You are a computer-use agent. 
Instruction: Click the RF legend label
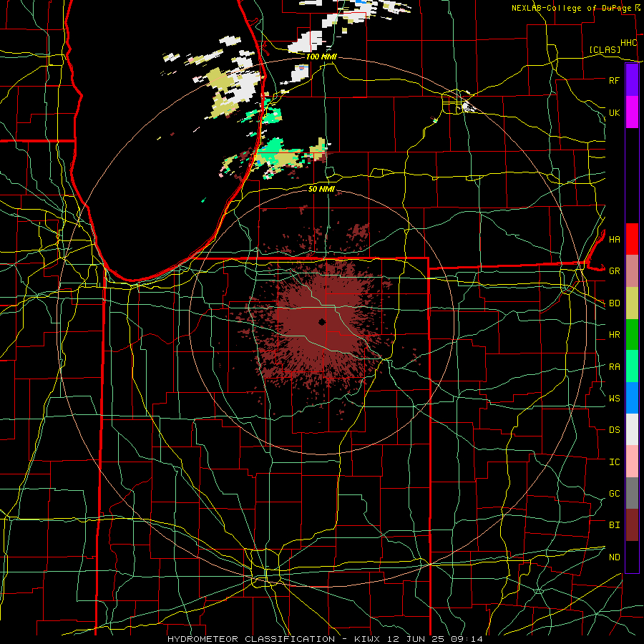tap(614, 80)
